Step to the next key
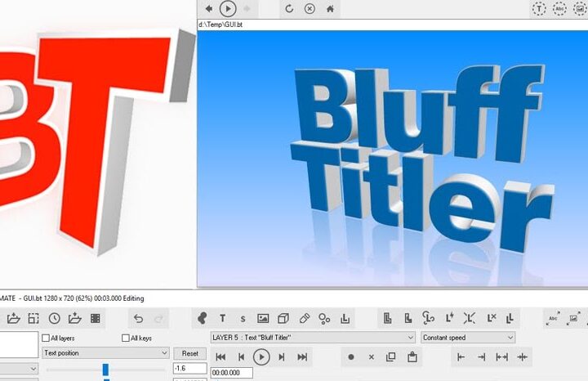 click(282, 357)
